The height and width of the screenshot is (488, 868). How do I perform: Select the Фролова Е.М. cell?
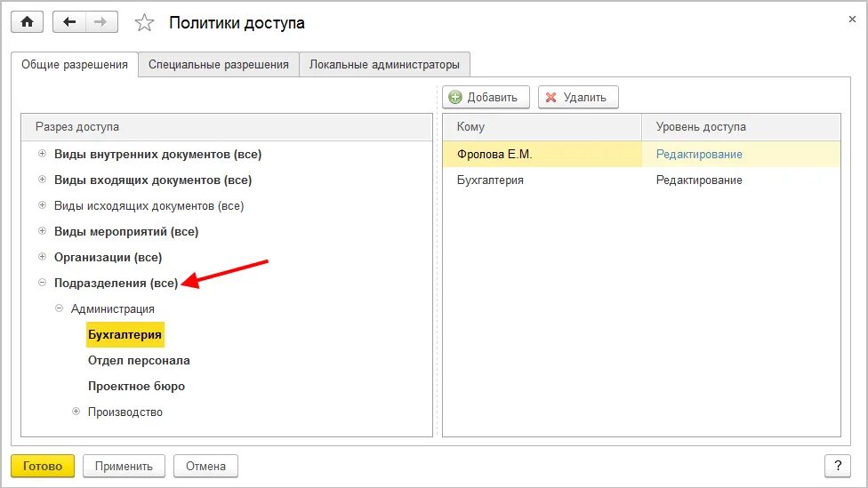542,155
